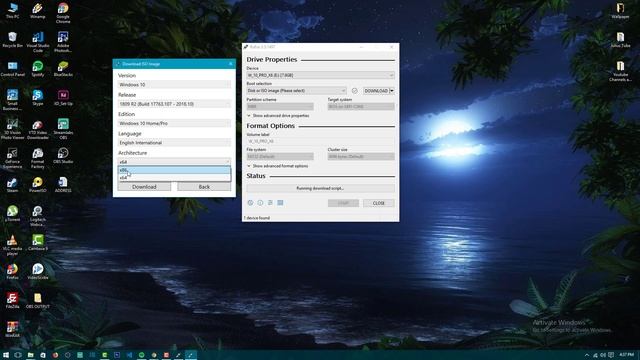Open Google Chrome desktop icon
The image size is (640, 360).
(63, 13)
